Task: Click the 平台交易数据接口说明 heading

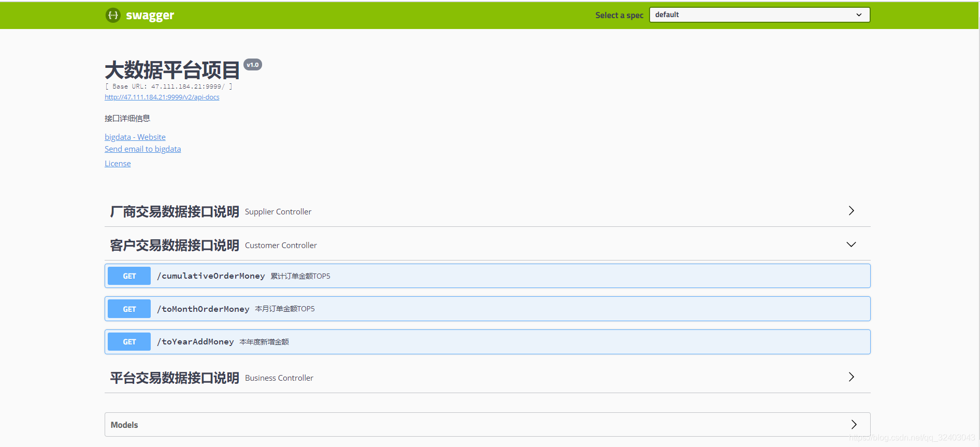Action: tap(175, 378)
